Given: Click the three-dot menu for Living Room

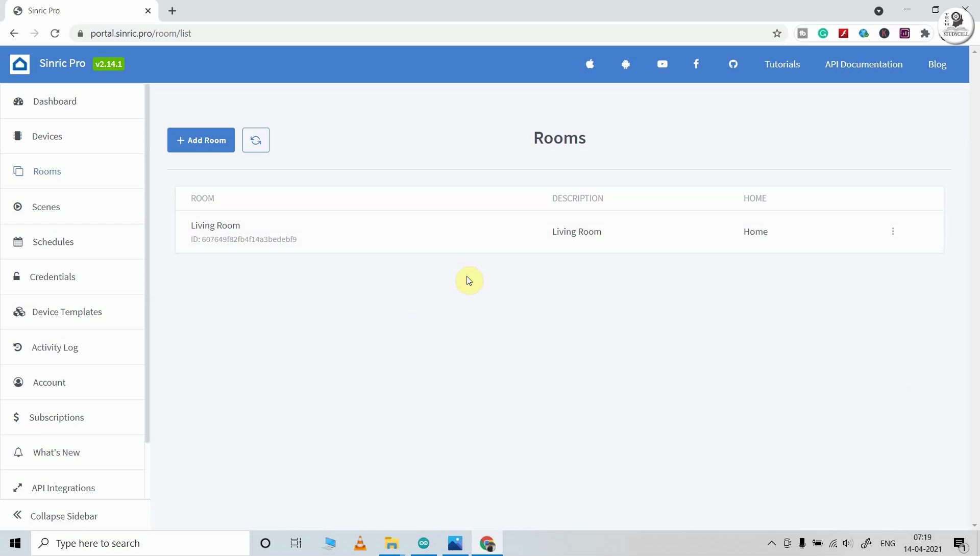Looking at the screenshot, I should pyautogui.click(x=893, y=231).
